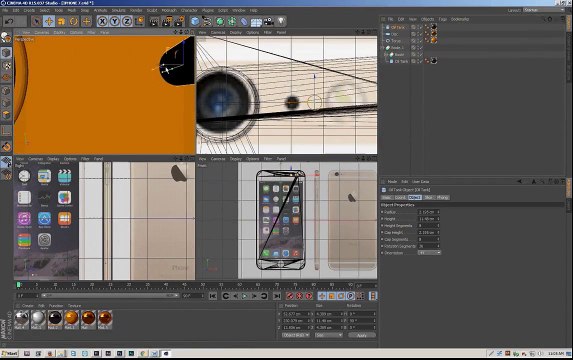The image size is (573, 360).
Task: Activate the Move tool
Action: [49, 21]
